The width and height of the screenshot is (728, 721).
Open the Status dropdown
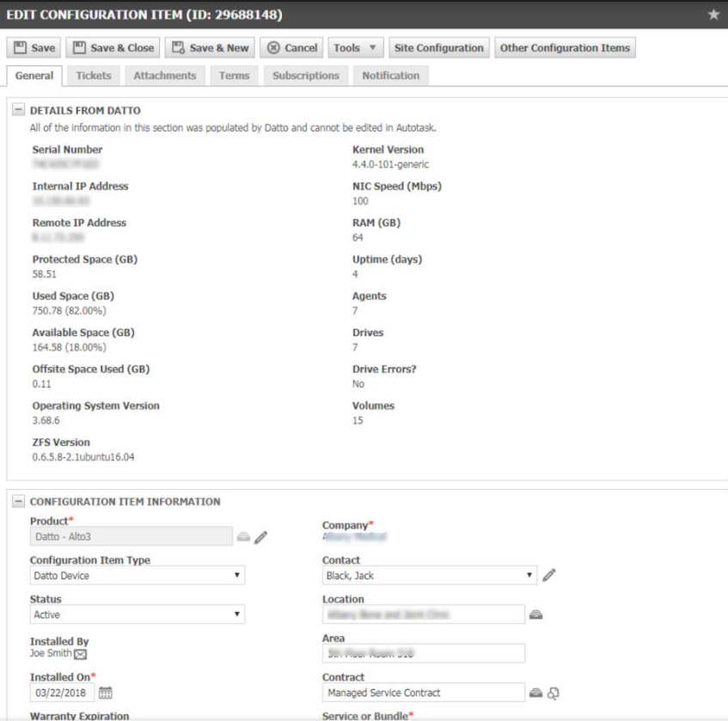click(138, 614)
